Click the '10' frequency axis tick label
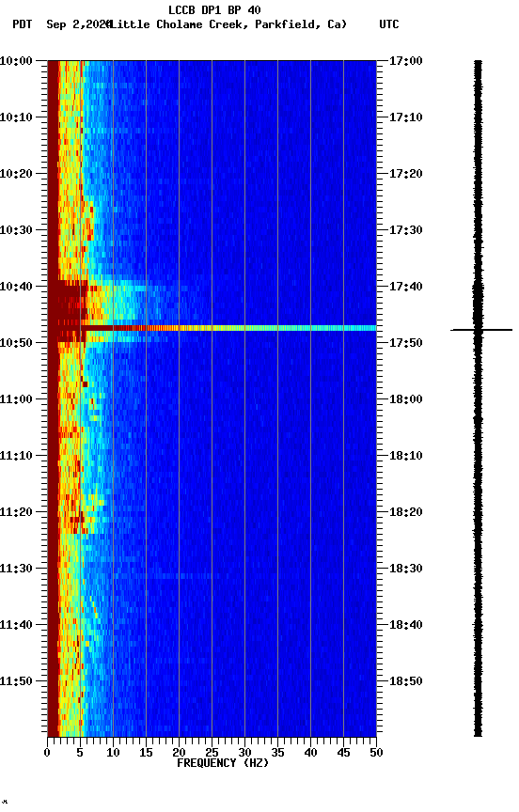Screen dimensions: 519x812 tap(113, 753)
